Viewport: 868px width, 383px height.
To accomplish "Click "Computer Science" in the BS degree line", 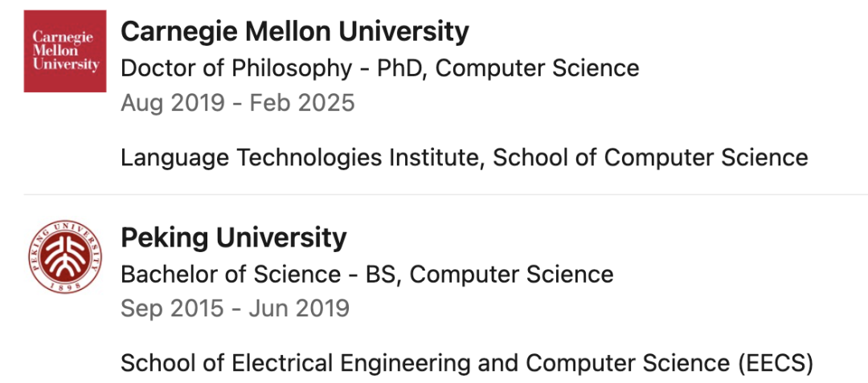I will click(512, 274).
